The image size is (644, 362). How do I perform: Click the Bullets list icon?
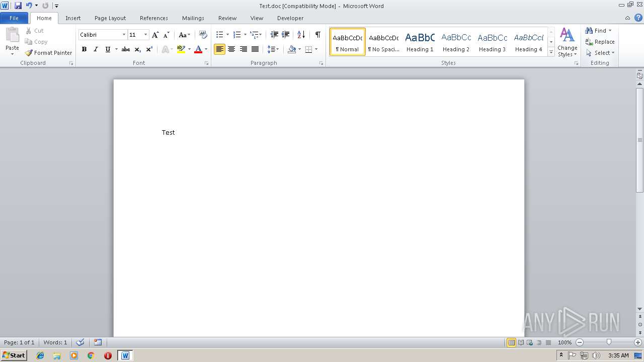coord(219,35)
